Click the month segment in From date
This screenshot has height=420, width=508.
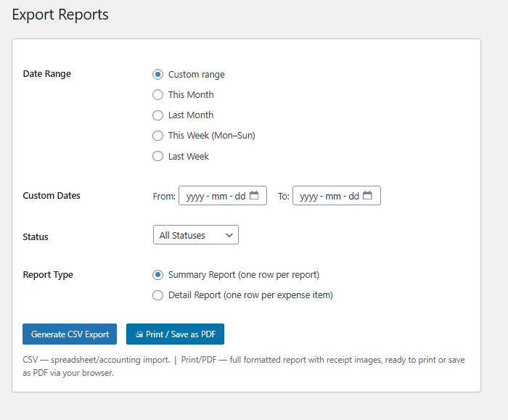220,196
